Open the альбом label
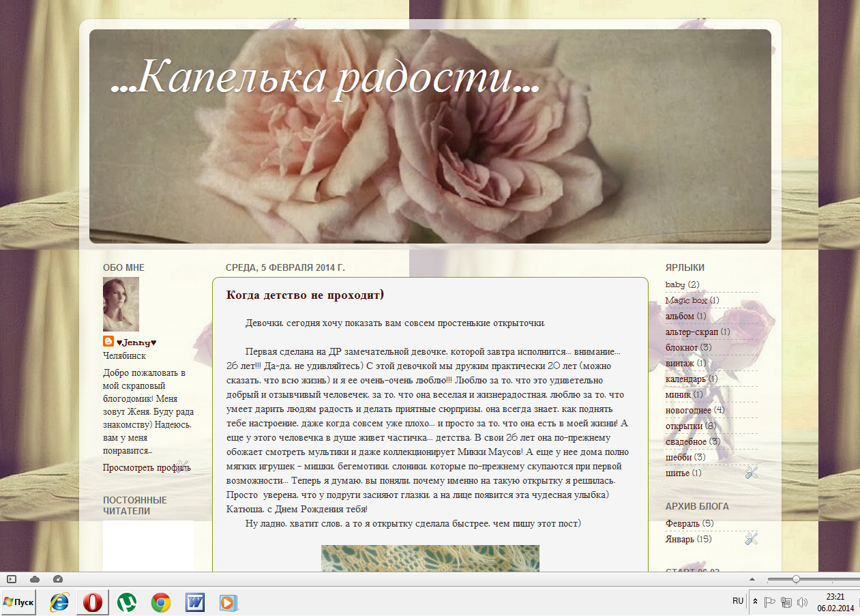The height and width of the screenshot is (616, 860). (x=680, y=316)
